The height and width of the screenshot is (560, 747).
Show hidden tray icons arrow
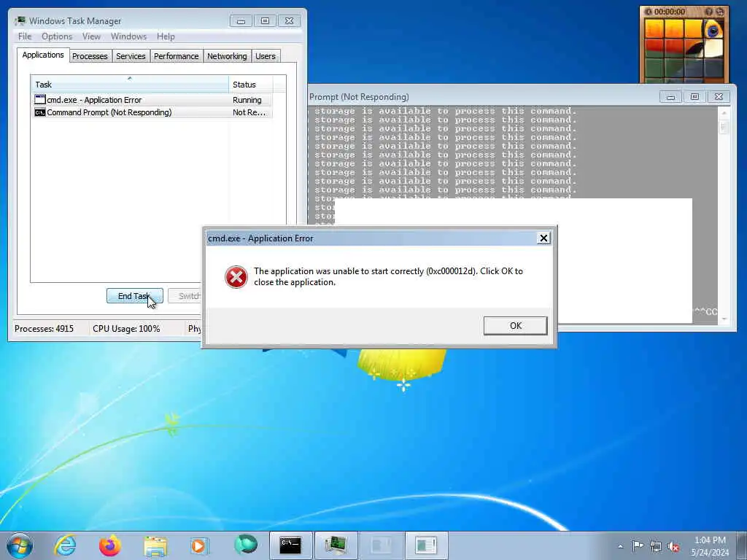coord(620,546)
